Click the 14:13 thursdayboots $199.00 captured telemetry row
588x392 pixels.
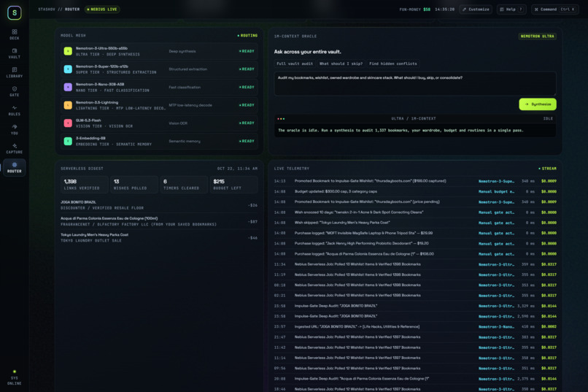tap(415, 181)
